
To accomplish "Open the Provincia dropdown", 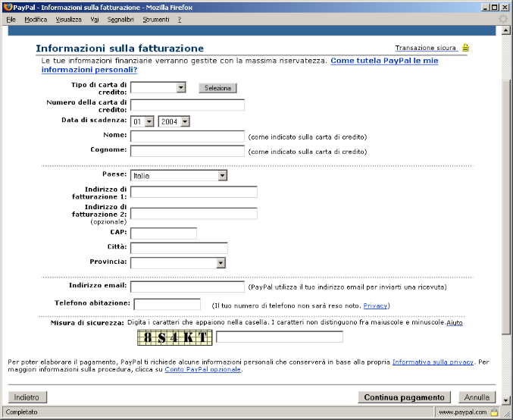I will point(221,263).
